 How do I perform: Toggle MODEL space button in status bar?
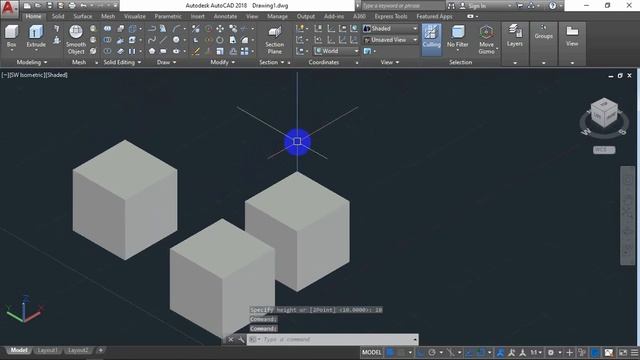pyautogui.click(x=371, y=352)
